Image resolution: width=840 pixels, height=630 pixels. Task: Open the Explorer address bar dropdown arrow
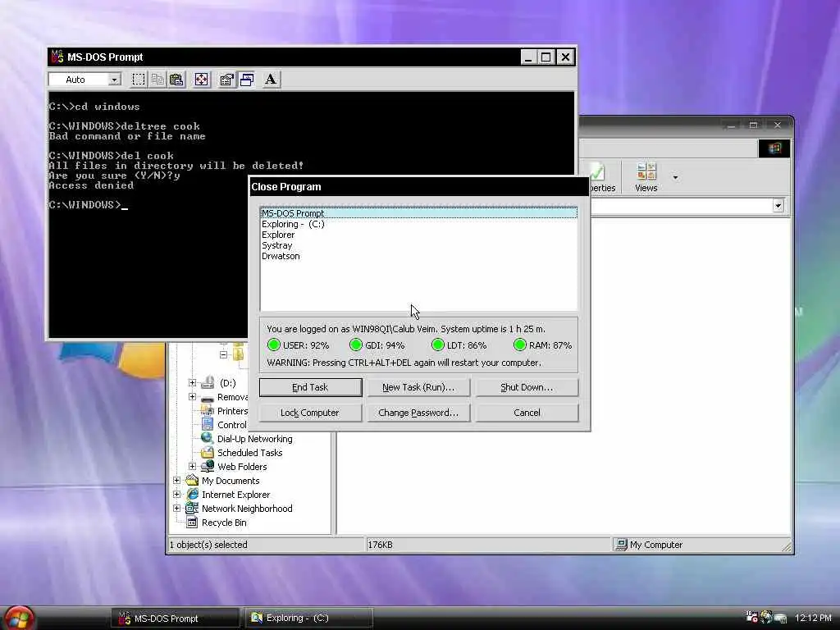[x=778, y=205]
